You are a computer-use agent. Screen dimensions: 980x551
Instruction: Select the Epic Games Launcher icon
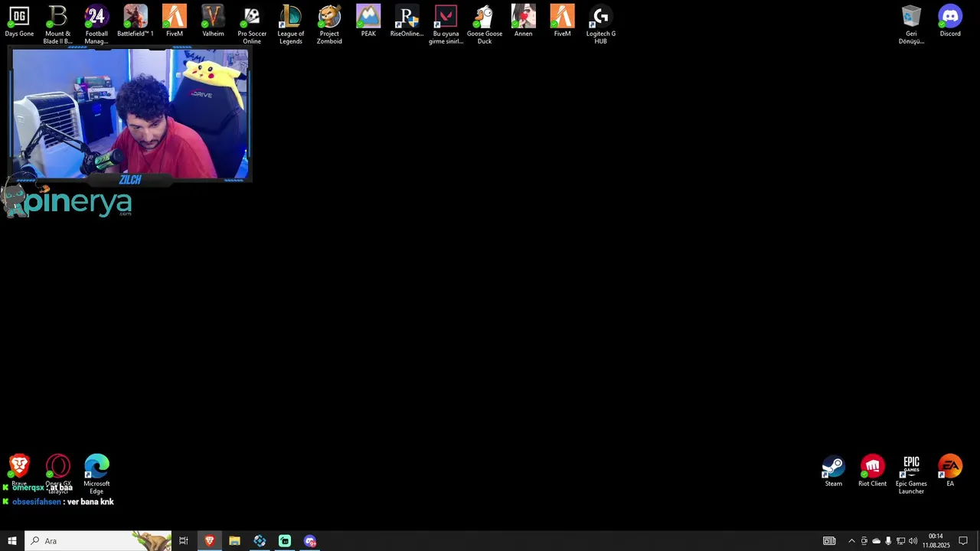pos(911,475)
